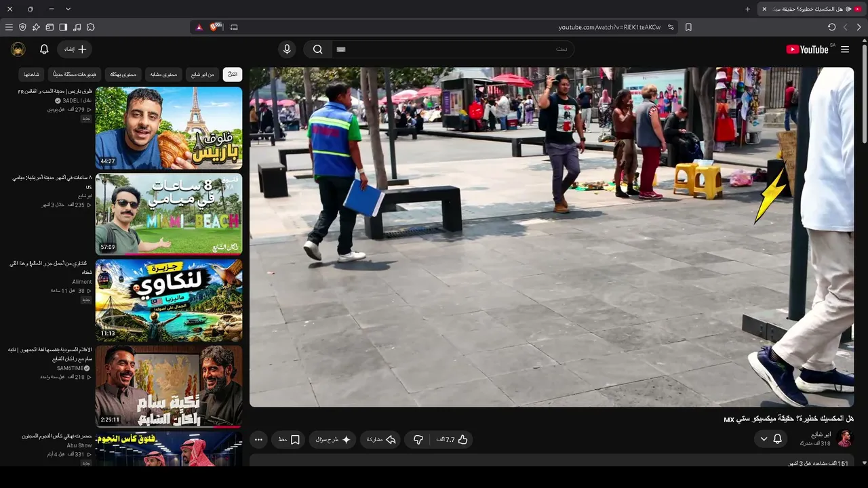This screenshot has height=488, width=868.
Task: Restore down the browser window
Action: [31, 9]
